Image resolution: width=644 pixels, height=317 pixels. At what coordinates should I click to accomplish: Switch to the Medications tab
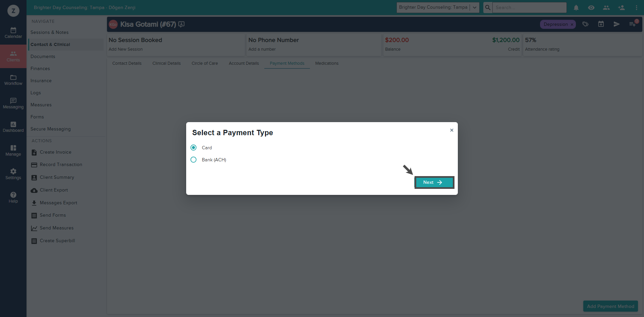327,63
